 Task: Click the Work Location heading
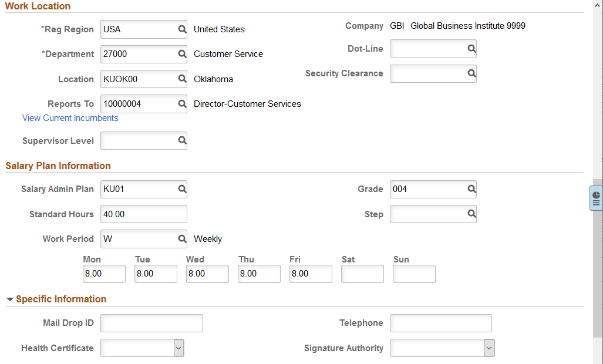(38, 6)
